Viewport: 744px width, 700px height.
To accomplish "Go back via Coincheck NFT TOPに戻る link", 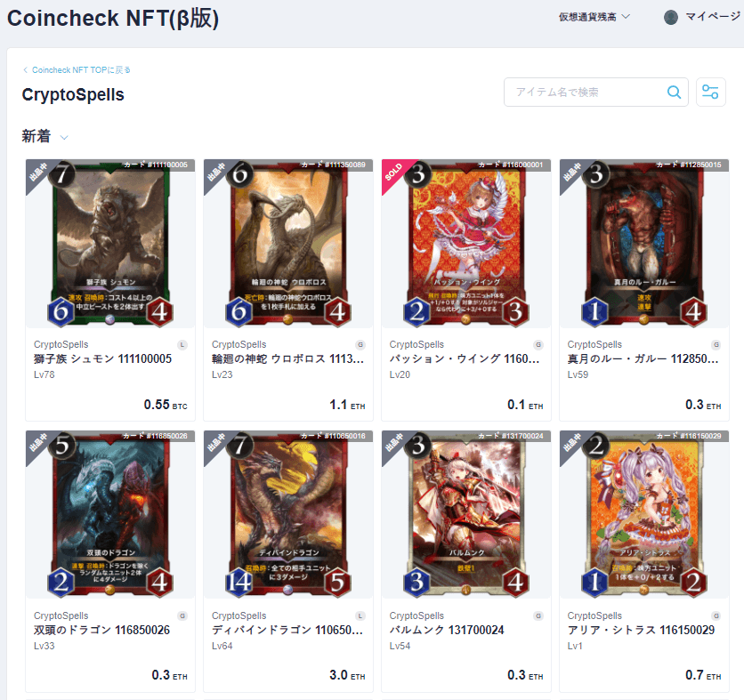I will (x=77, y=70).
